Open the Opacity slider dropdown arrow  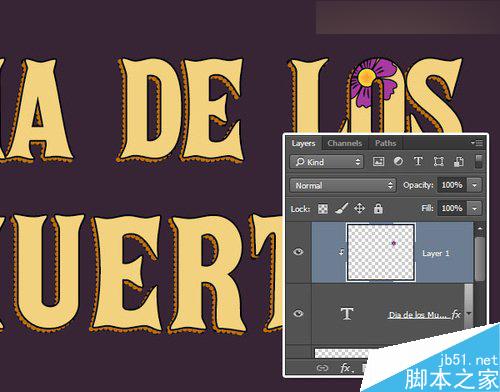pos(475,185)
